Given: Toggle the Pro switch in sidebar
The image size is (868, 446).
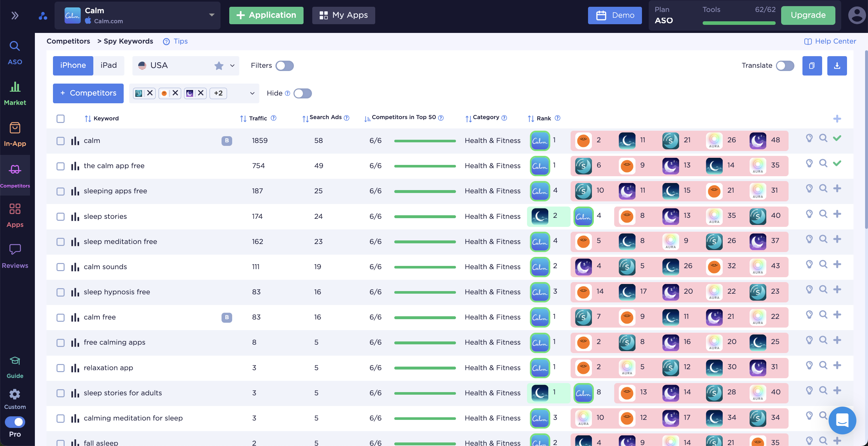Looking at the screenshot, I should [15, 422].
